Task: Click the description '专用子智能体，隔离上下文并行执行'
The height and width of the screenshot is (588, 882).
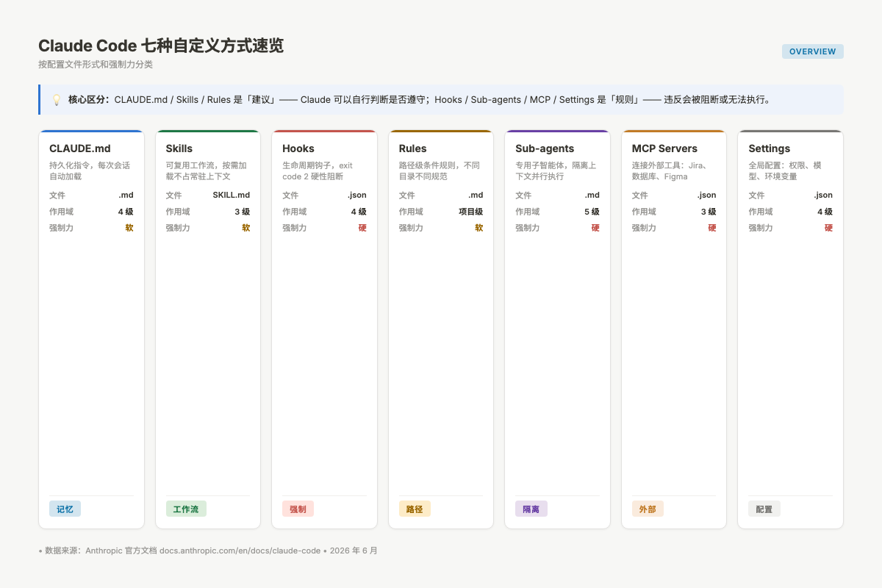Action: tap(556, 171)
